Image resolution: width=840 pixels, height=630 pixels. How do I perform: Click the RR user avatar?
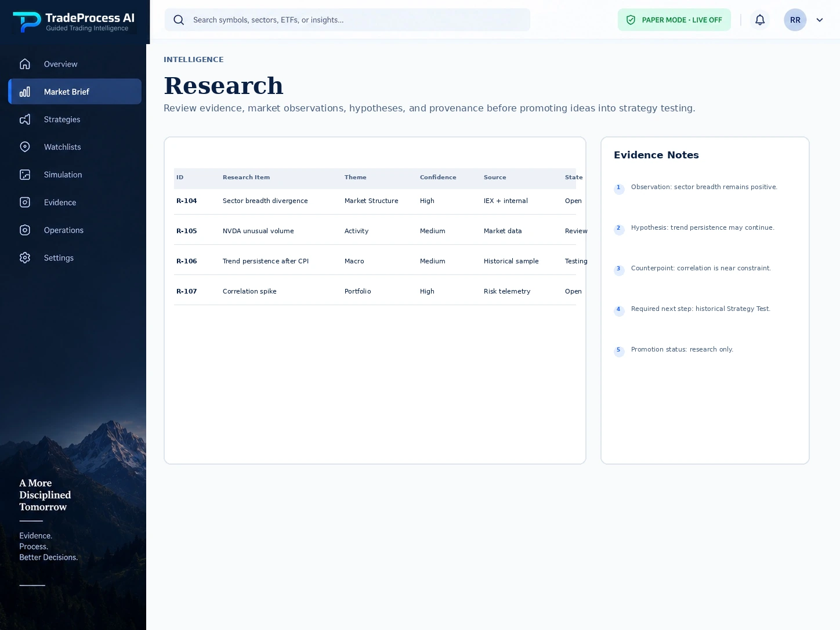795,20
